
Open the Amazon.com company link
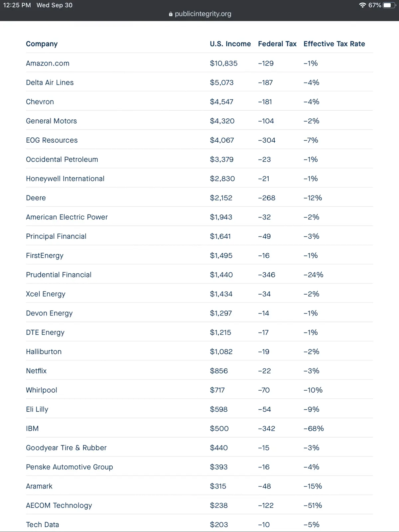[48, 63]
